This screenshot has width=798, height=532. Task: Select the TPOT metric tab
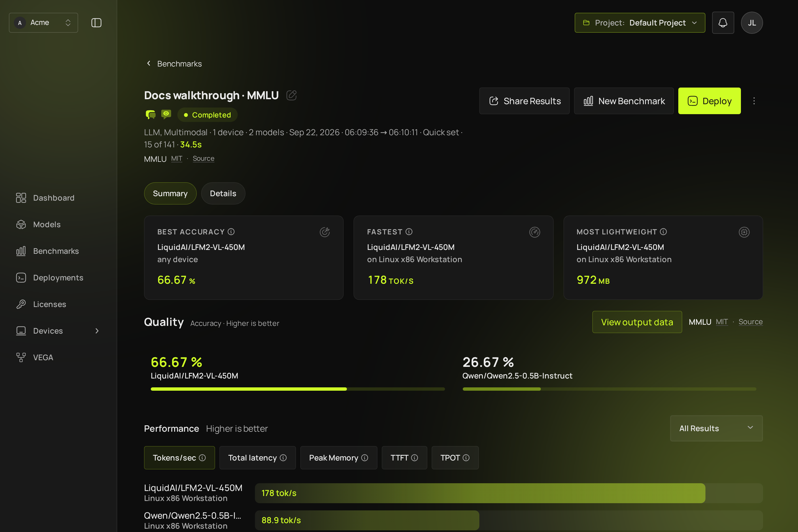pos(455,458)
